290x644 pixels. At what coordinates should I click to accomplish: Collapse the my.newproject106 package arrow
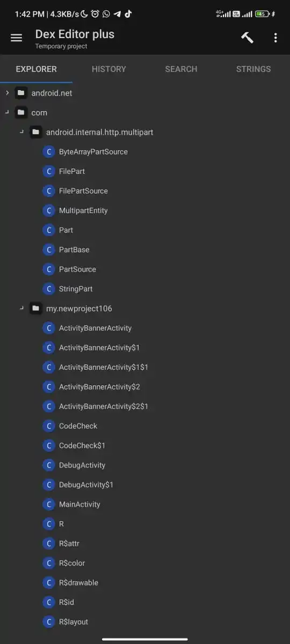pos(22,309)
